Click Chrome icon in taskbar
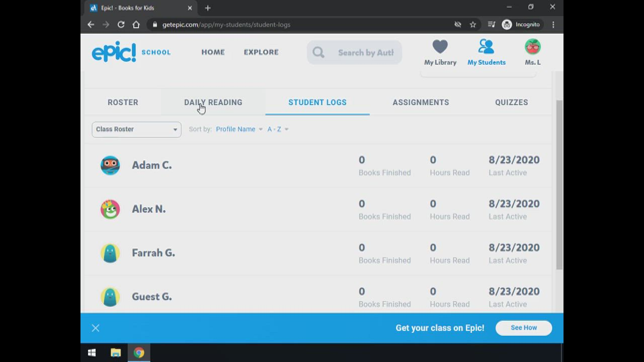 click(139, 353)
